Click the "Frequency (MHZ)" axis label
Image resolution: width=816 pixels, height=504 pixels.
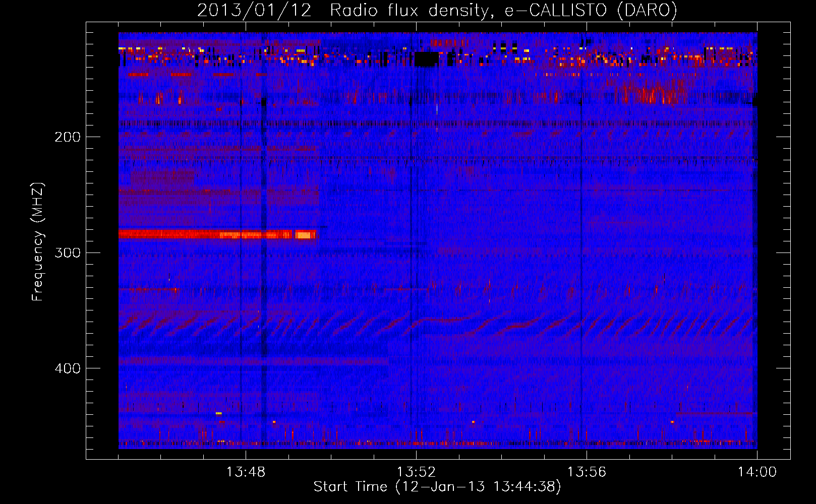pyautogui.click(x=38, y=242)
